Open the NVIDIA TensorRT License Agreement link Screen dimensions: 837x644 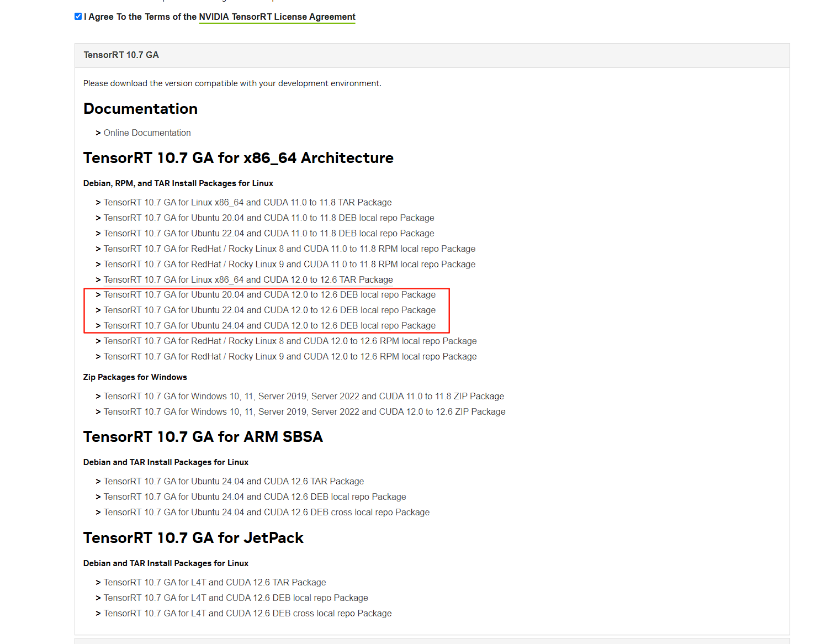point(277,17)
